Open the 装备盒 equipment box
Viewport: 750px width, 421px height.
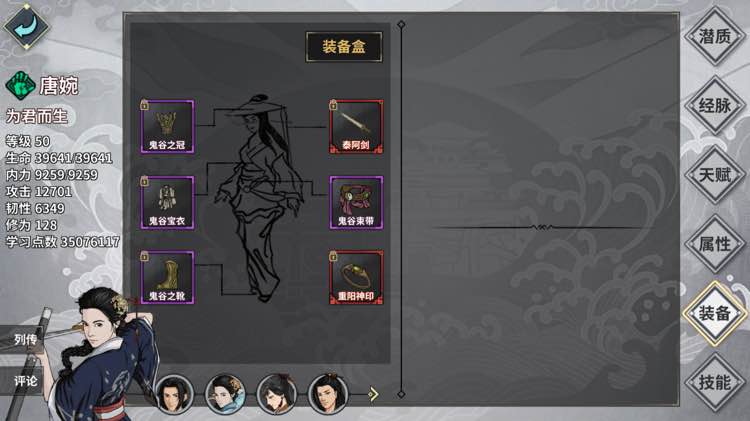(x=344, y=47)
